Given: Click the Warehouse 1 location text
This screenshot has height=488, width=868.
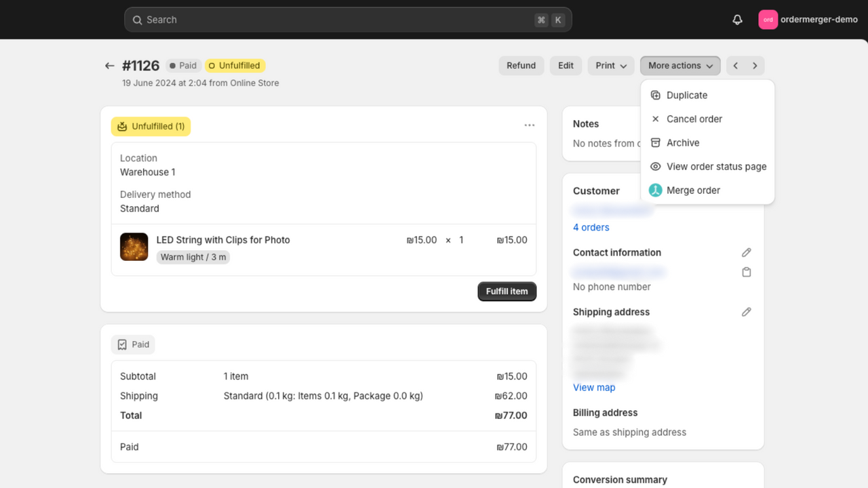Looking at the screenshot, I should click(148, 172).
